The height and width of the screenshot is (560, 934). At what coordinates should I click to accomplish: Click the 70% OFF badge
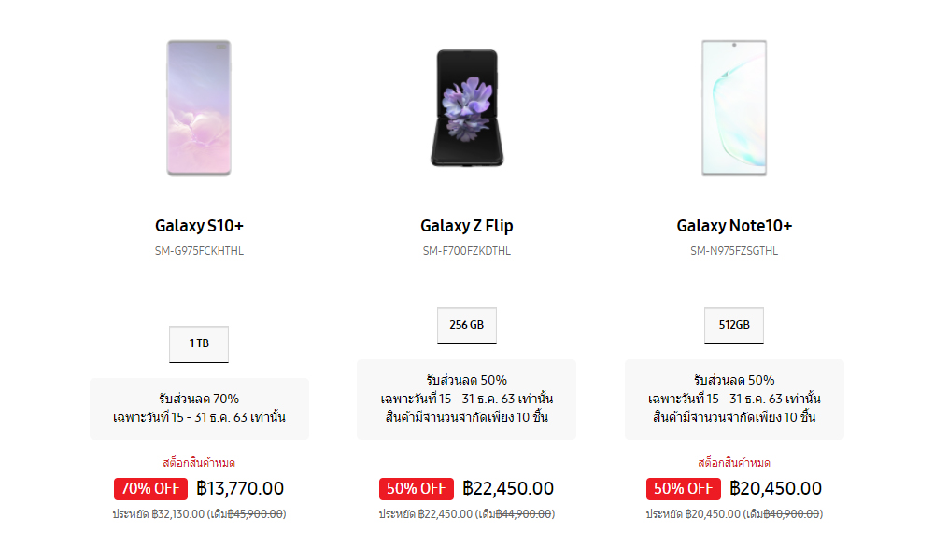tap(150, 489)
